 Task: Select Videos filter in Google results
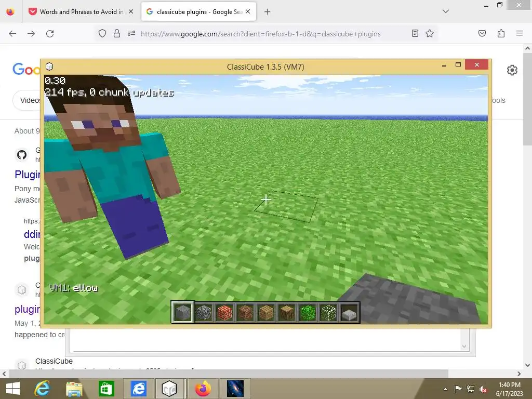[x=30, y=100]
